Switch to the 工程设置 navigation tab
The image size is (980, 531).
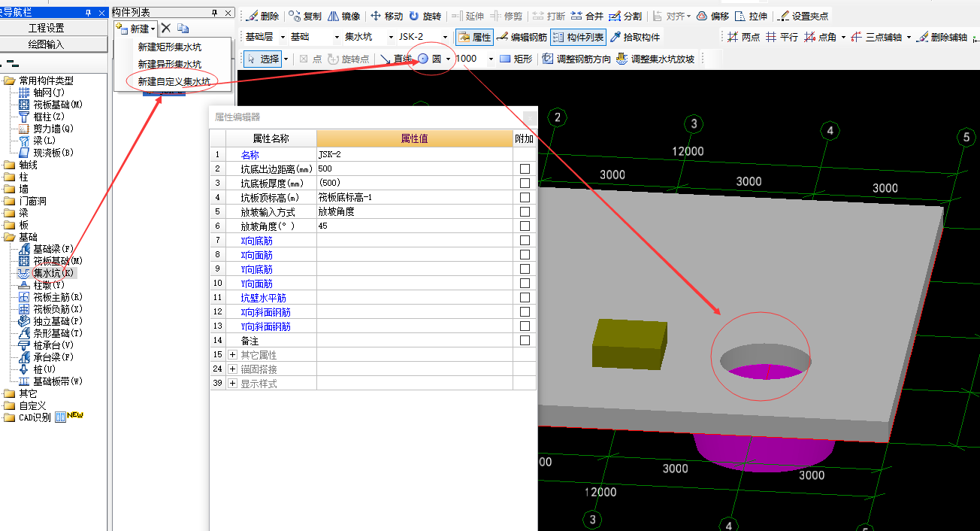(47, 28)
